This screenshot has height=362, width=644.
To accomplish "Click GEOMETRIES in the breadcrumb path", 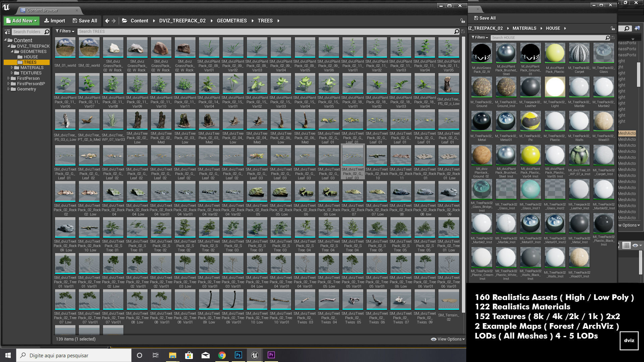I will click(x=231, y=21).
